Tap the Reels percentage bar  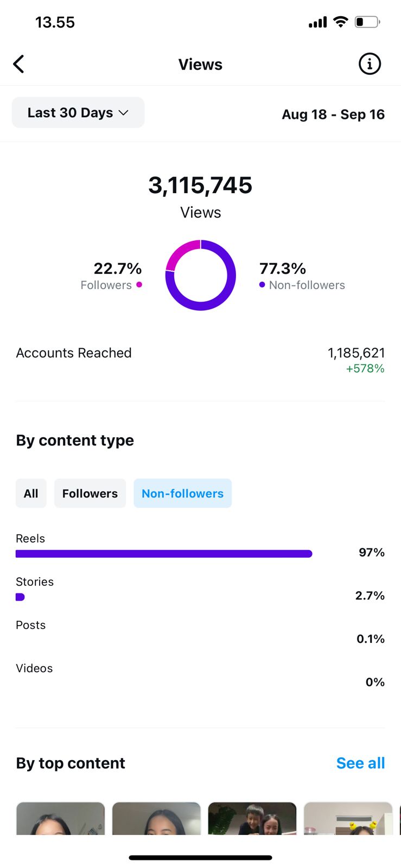pyautogui.click(x=164, y=554)
